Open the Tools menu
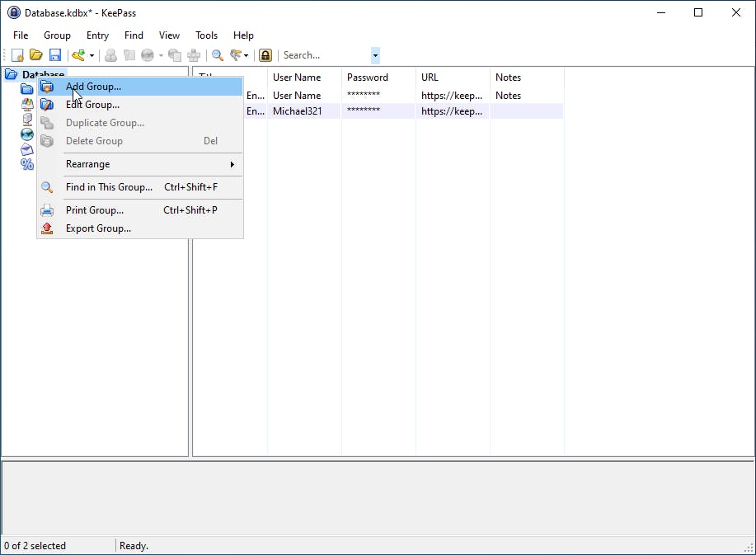The image size is (756, 555). click(206, 35)
